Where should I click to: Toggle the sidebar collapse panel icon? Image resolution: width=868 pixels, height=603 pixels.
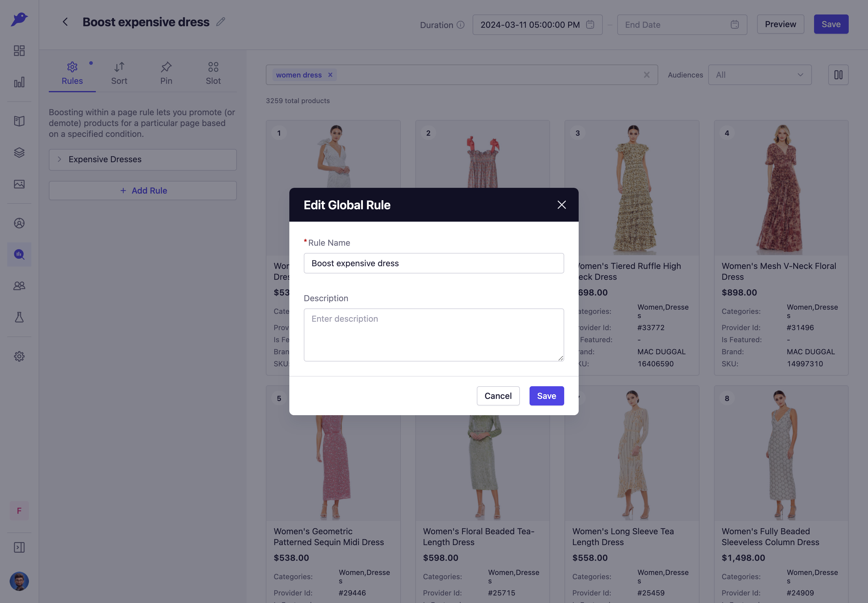coord(19,548)
